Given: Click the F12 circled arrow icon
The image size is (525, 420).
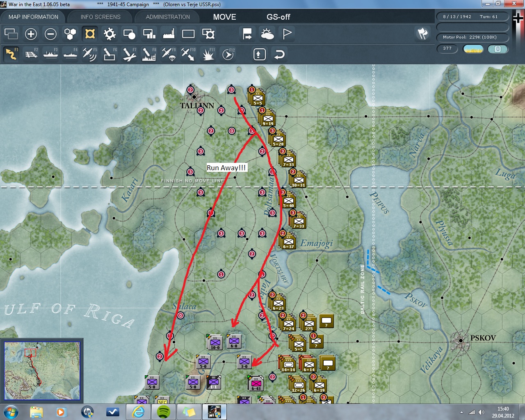Looking at the screenshot, I should tap(228, 54).
